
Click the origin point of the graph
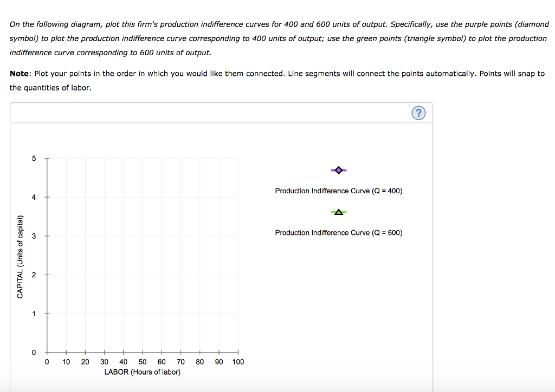pos(47,353)
